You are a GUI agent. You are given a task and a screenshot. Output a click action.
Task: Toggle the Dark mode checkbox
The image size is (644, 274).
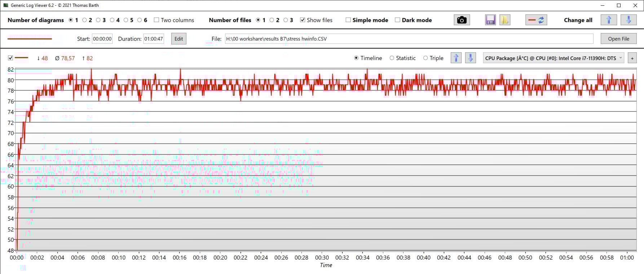coord(397,20)
